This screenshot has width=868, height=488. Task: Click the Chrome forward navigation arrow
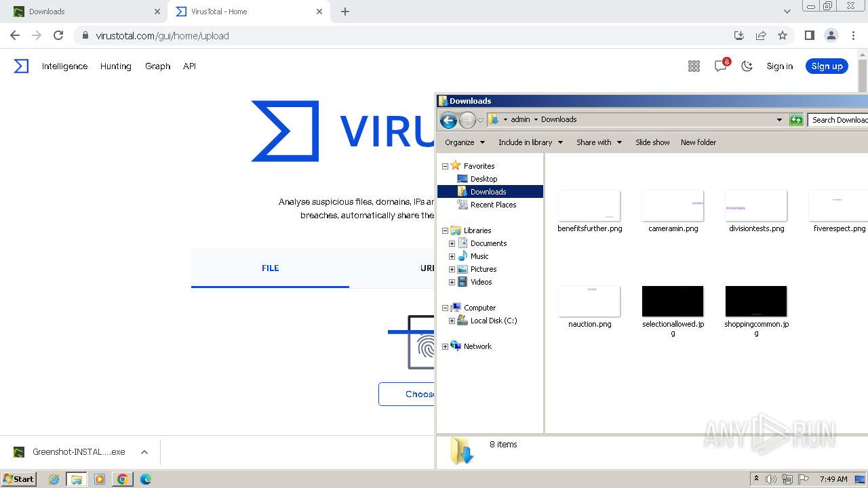click(x=37, y=35)
